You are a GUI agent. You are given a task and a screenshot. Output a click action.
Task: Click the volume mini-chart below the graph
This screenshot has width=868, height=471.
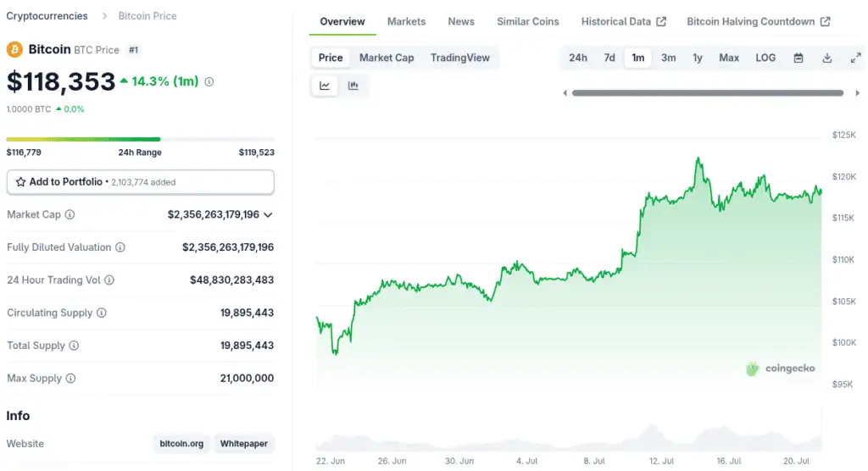coord(569,437)
